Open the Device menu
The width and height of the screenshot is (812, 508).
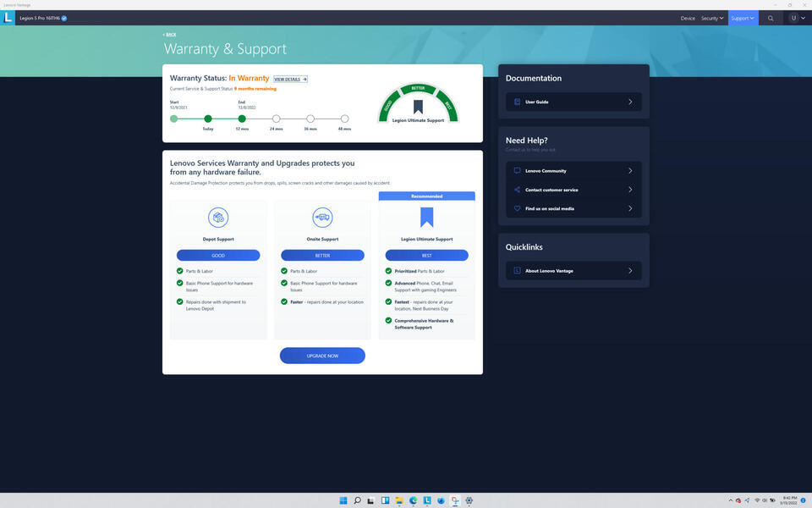click(688, 18)
